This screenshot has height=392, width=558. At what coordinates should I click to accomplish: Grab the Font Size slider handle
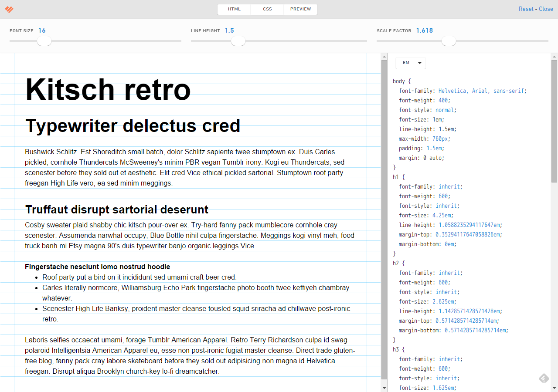pyautogui.click(x=44, y=41)
